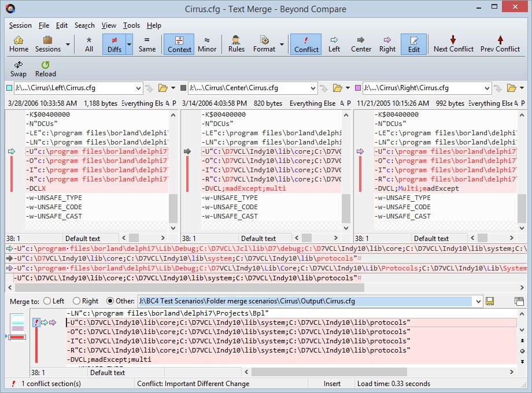The height and width of the screenshot is (393, 532).
Task: Save the merge output file icon
Action: click(490, 301)
